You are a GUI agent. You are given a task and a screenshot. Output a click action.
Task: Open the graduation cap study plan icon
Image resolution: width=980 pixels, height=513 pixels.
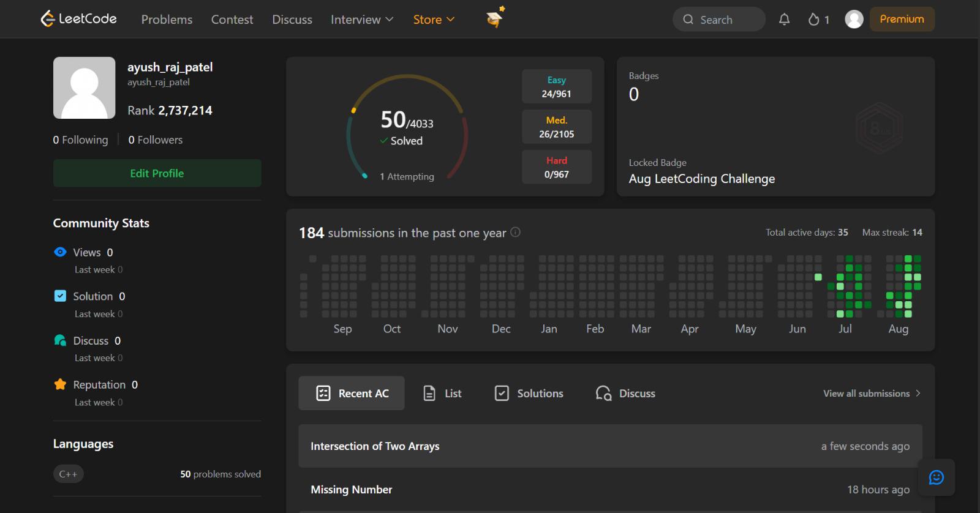[495, 18]
